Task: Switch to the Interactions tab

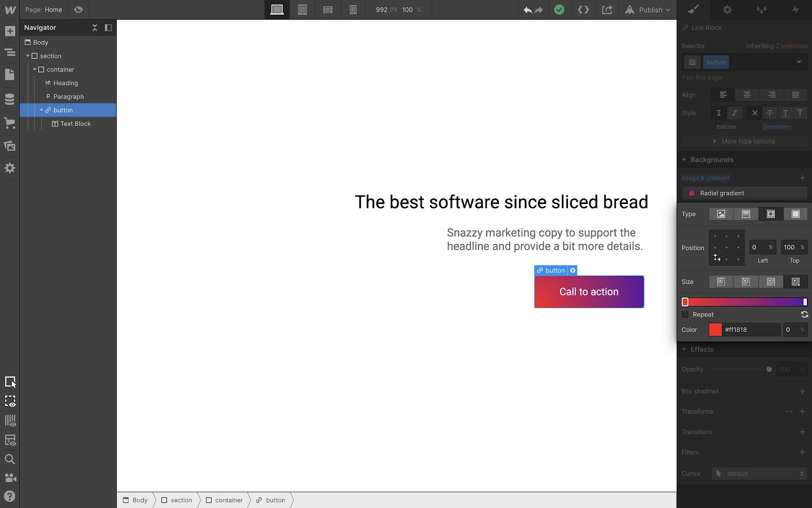Action: 795,10
